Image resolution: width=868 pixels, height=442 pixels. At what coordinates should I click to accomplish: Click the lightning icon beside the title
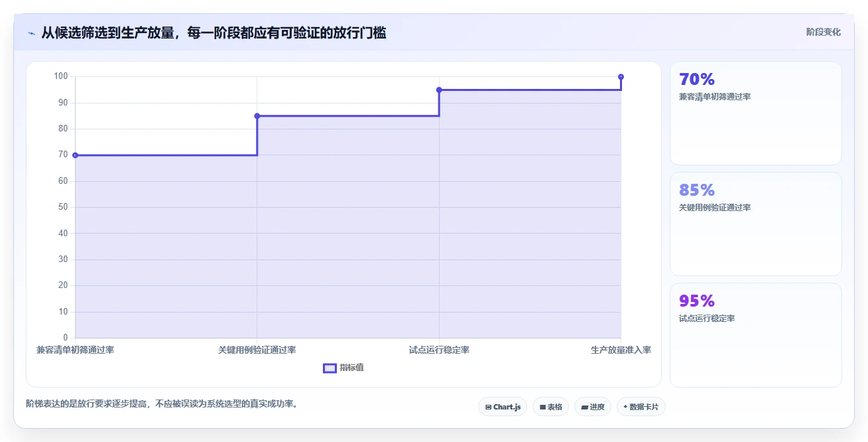coord(31,33)
